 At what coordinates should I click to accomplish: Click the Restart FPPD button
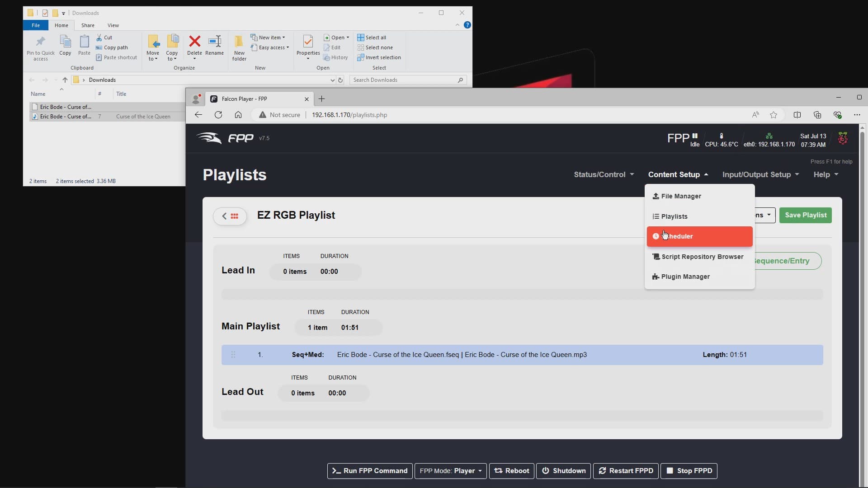(x=626, y=471)
